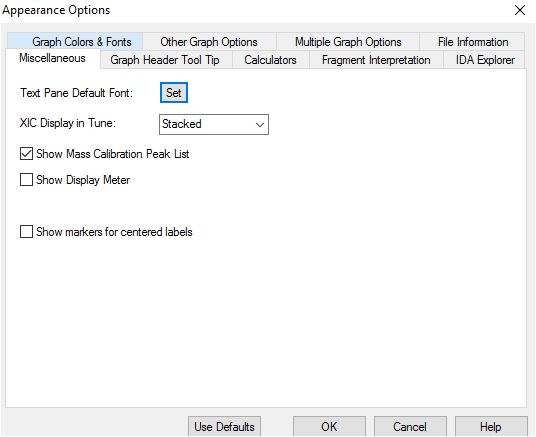Image resolution: width=536 pixels, height=437 pixels.
Task: Open the Fragment Interpretation tab
Action: click(376, 60)
